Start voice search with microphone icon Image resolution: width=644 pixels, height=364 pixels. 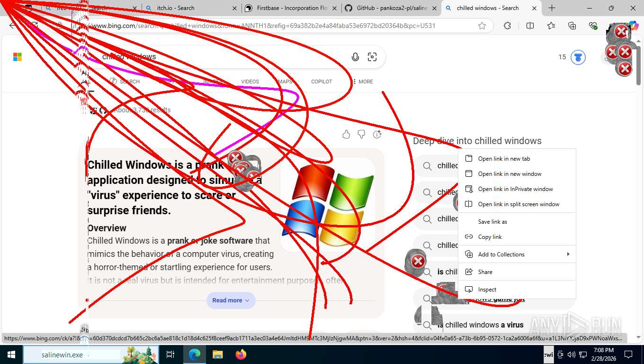tap(355, 57)
